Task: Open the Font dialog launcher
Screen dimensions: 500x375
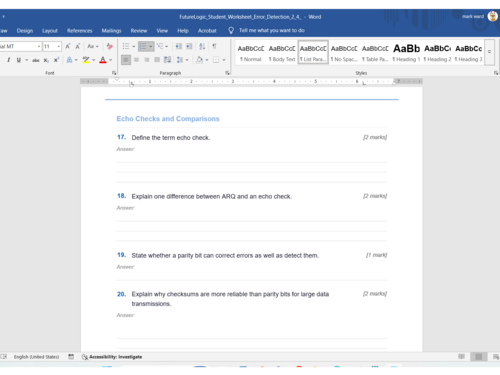Action: coord(114,73)
